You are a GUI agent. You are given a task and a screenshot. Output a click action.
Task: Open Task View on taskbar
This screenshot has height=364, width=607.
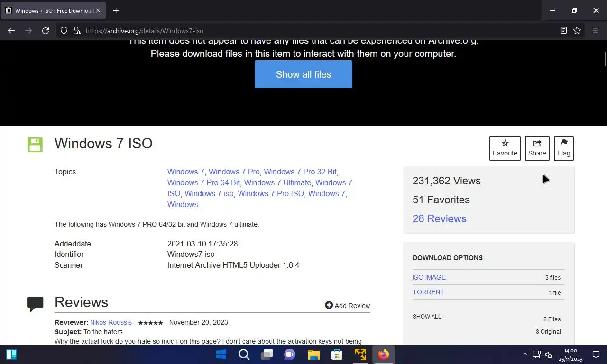pyautogui.click(x=267, y=354)
